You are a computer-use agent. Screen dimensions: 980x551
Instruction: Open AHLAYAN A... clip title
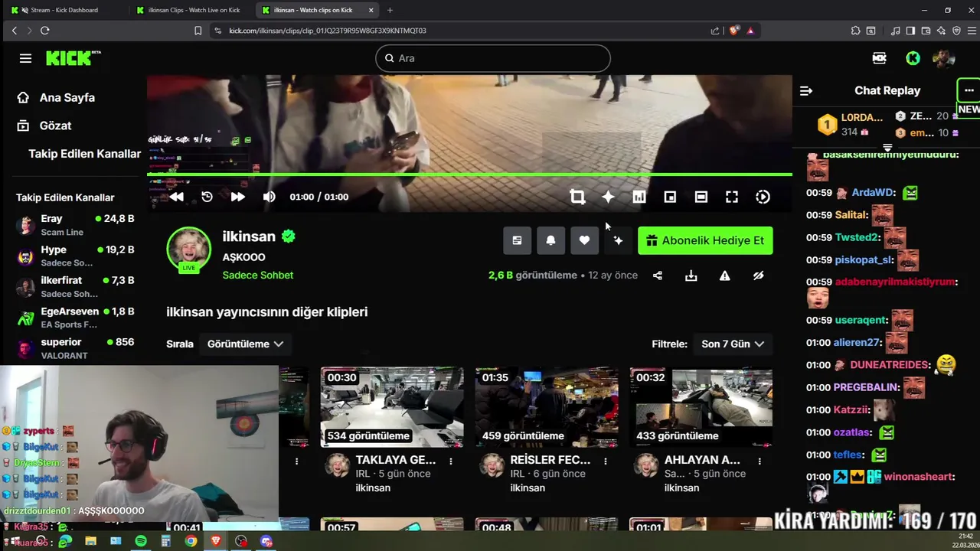(702, 460)
